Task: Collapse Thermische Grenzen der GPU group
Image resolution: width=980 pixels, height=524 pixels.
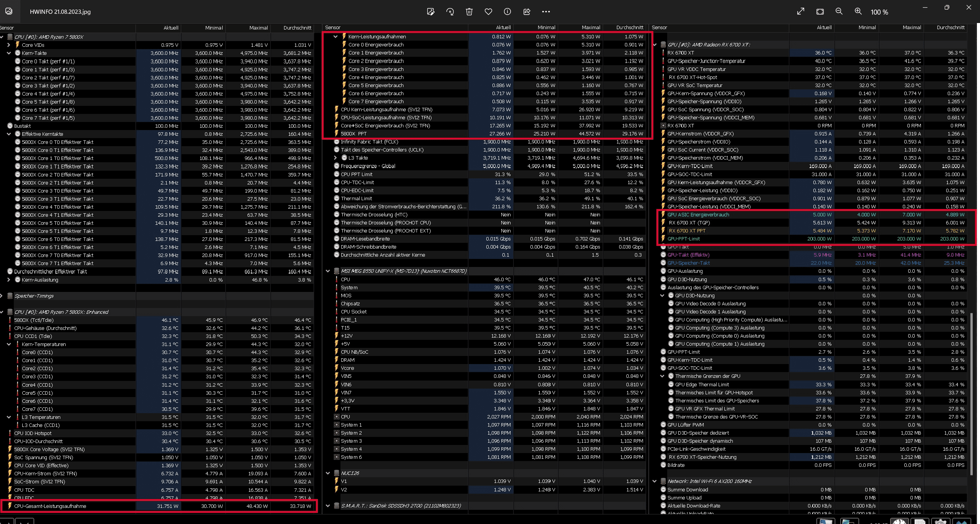Action: tap(662, 376)
